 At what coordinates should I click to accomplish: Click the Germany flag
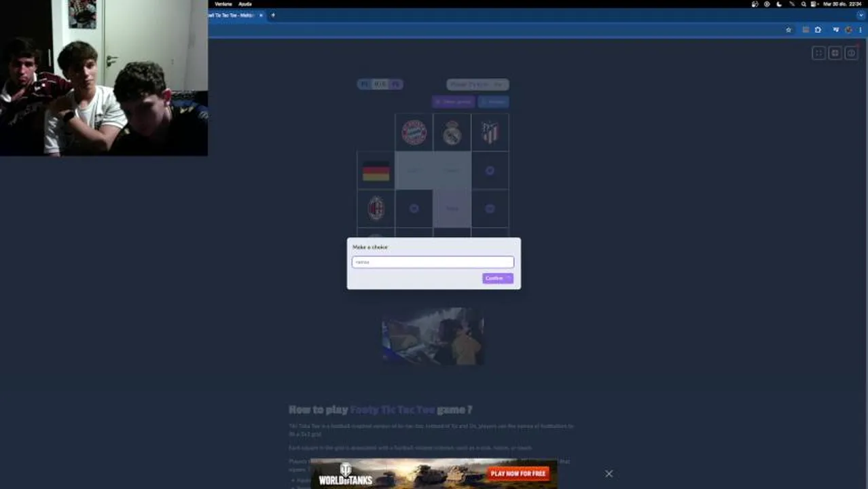pyautogui.click(x=376, y=170)
